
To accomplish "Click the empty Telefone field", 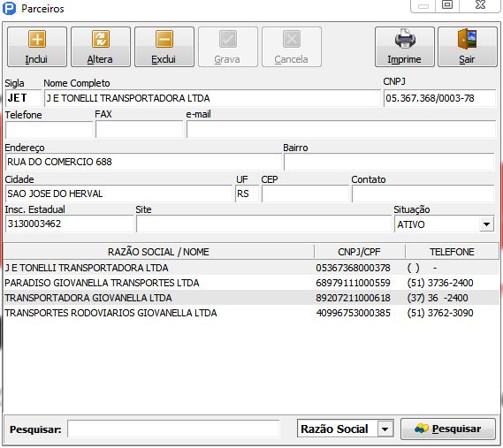I will (x=49, y=130).
